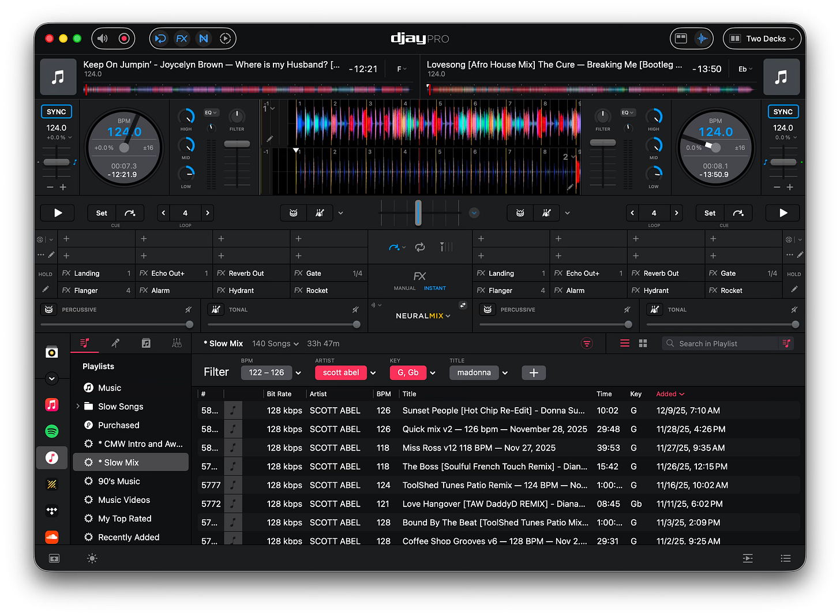Open the microphone tab in the library
Viewport: 840px width, 616px height.
115,343
